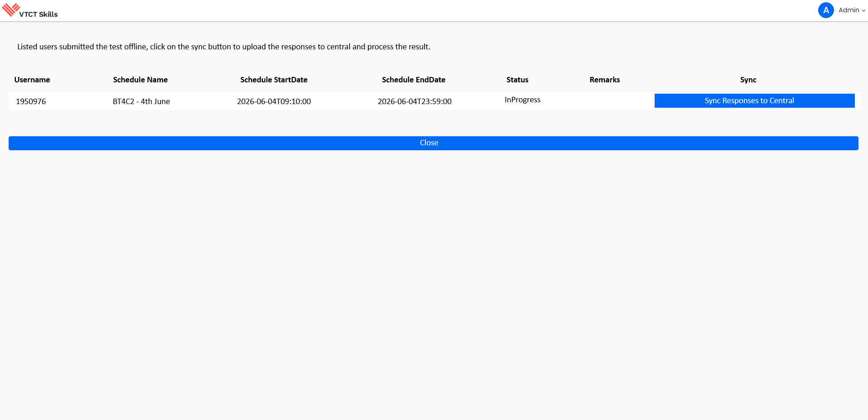The height and width of the screenshot is (420, 868).
Task: Close the offline sync list
Action: click(434, 143)
